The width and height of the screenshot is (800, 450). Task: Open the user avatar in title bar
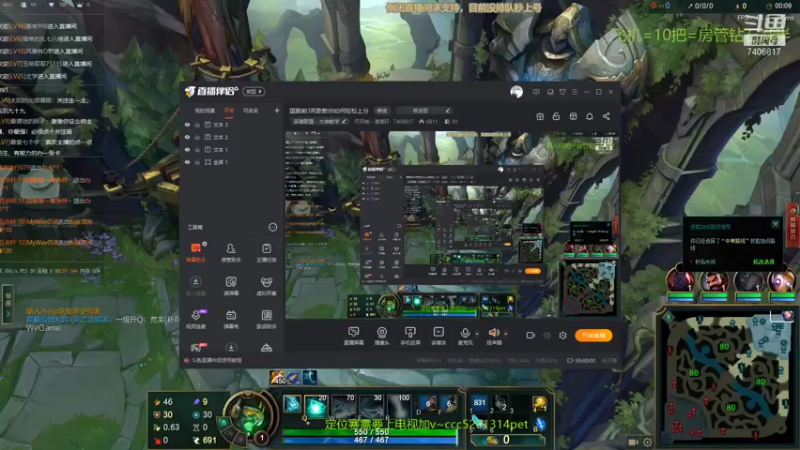(x=516, y=92)
